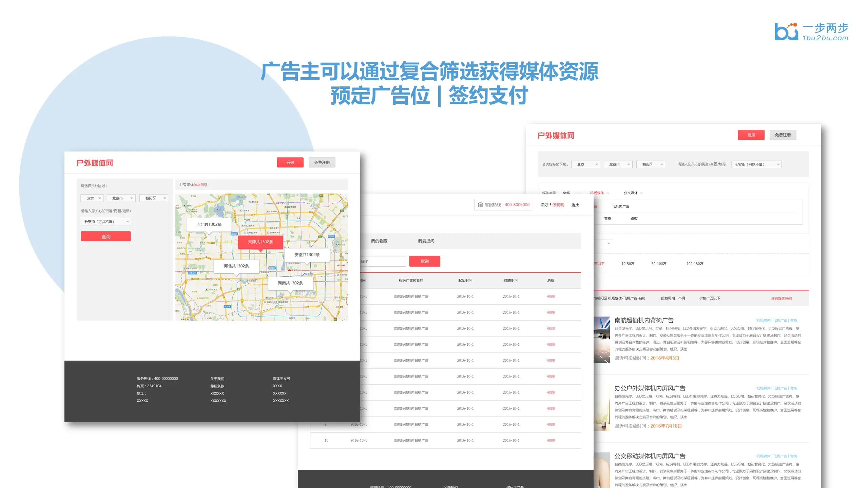The width and height of the screenshot is (868, 488).
Task: Select the 50-100万 price range option
Action: 658,264
